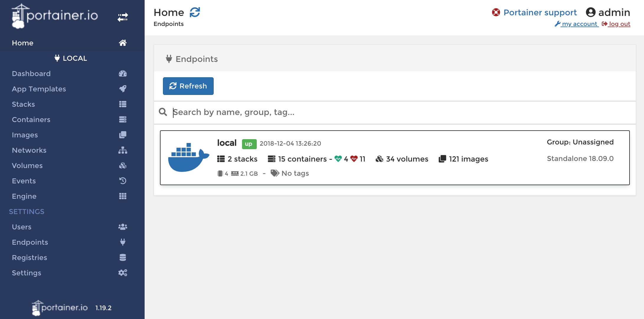This screenshot has width=644, height=319.
Task: Click the Settings gears icon
Action: pyautogui.click(x=122, y=273)
